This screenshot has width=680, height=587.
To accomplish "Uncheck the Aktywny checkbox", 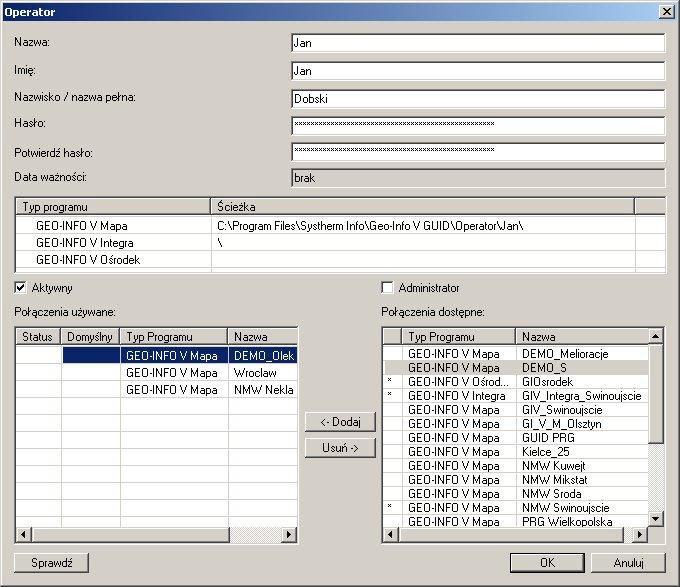I will click(20, 287).
